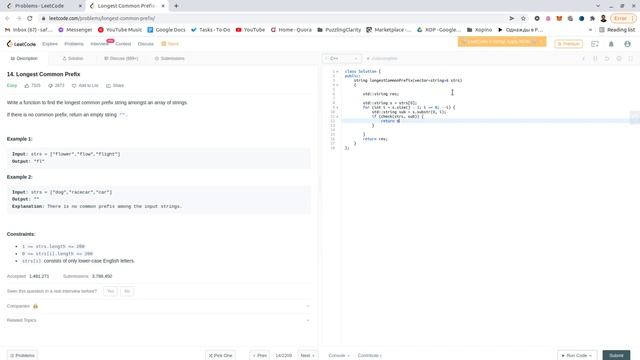640x360 pixels.
Task: Click Pick One button
Action: [220, 356]
